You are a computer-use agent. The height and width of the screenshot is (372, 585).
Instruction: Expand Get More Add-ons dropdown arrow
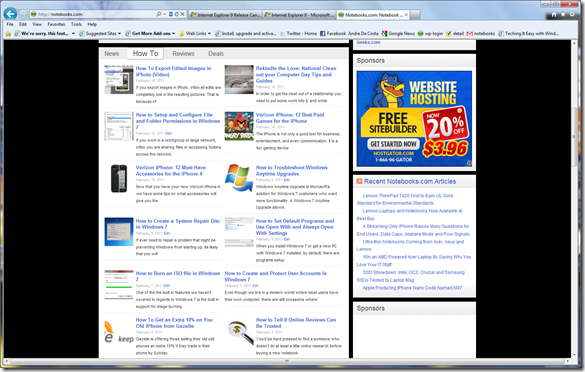click(x=173, y=34)
